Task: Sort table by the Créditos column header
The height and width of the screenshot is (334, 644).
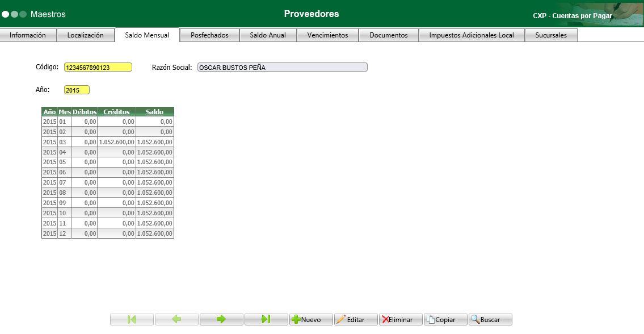Action: (117, 111)
